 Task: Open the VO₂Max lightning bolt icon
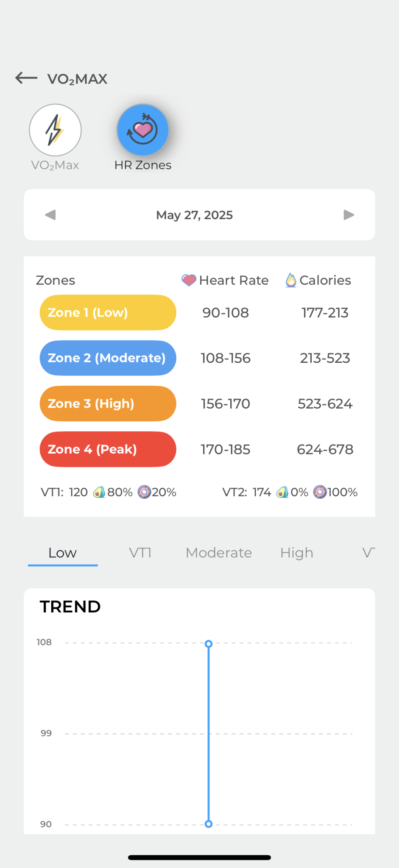(55, 130)
